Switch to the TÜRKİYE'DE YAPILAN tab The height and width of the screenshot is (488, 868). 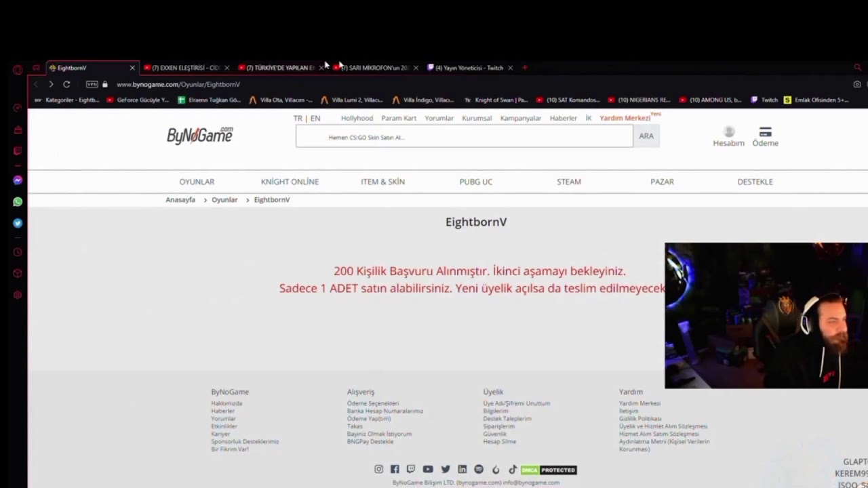[x=280, y=68]
